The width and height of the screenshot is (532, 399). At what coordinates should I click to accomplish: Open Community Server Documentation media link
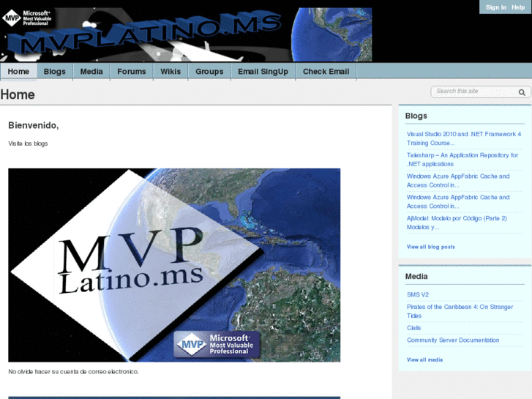coord(453,340)
